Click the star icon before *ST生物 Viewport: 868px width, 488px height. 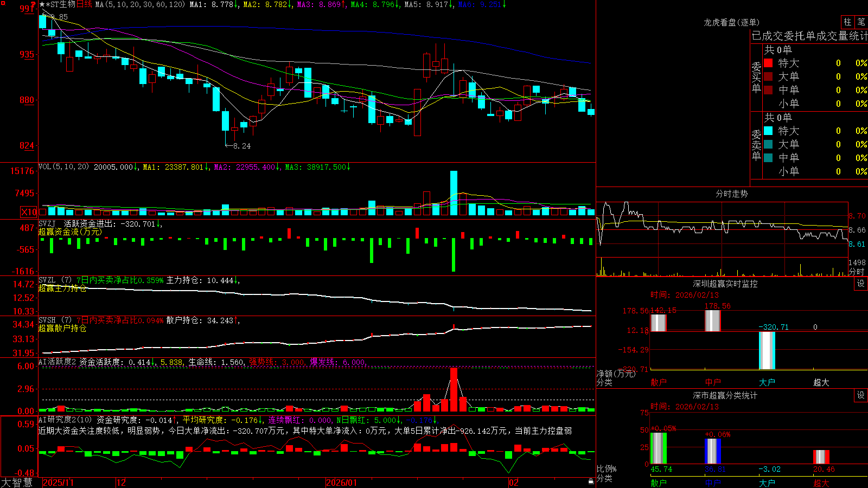point(42,5)
